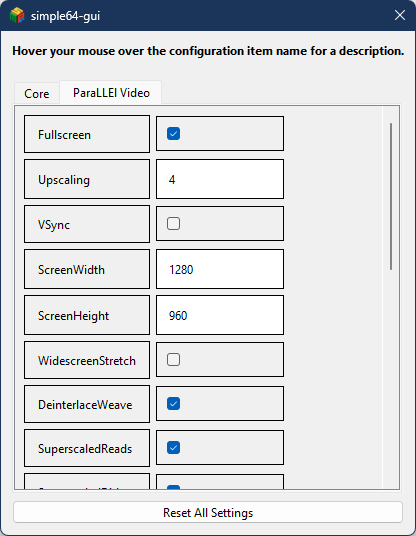Screen dimensions: 416x536
Task: Enable the VSync checkbox
Action: (173, 224)
